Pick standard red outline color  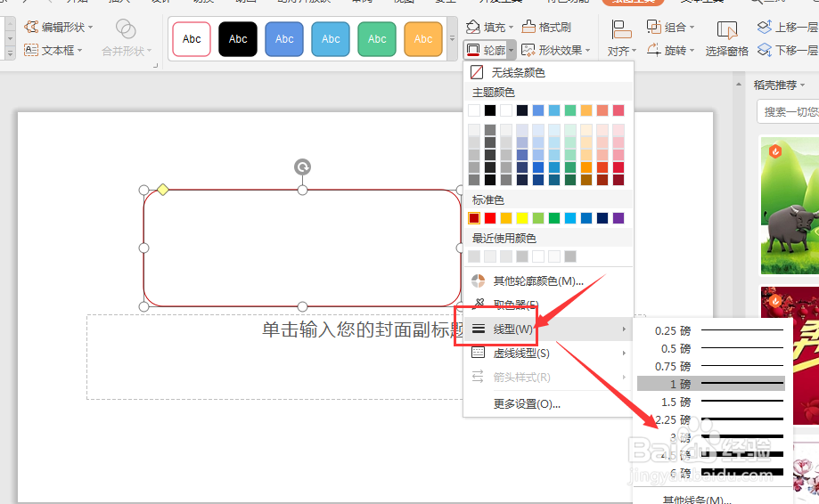tap(490, 217)
